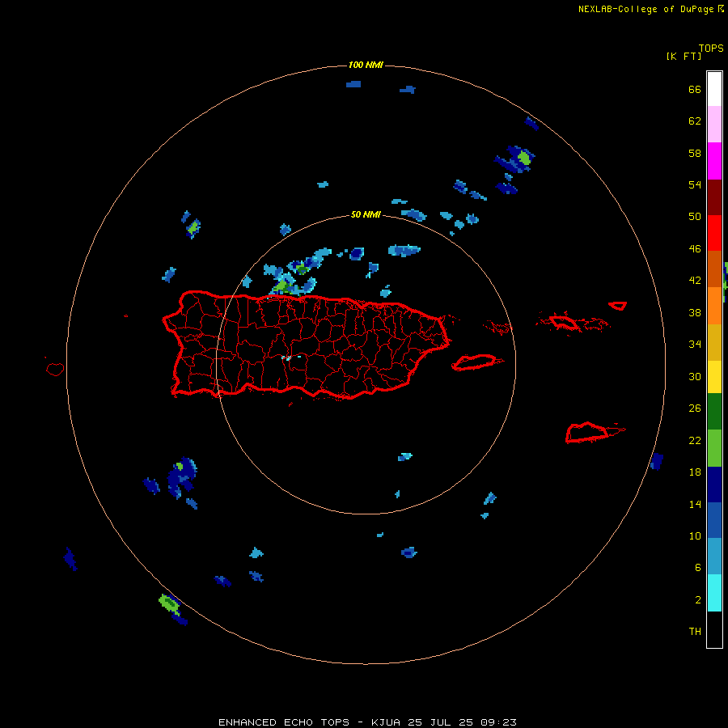Select the navy blue legend swatch

(714, 485)
